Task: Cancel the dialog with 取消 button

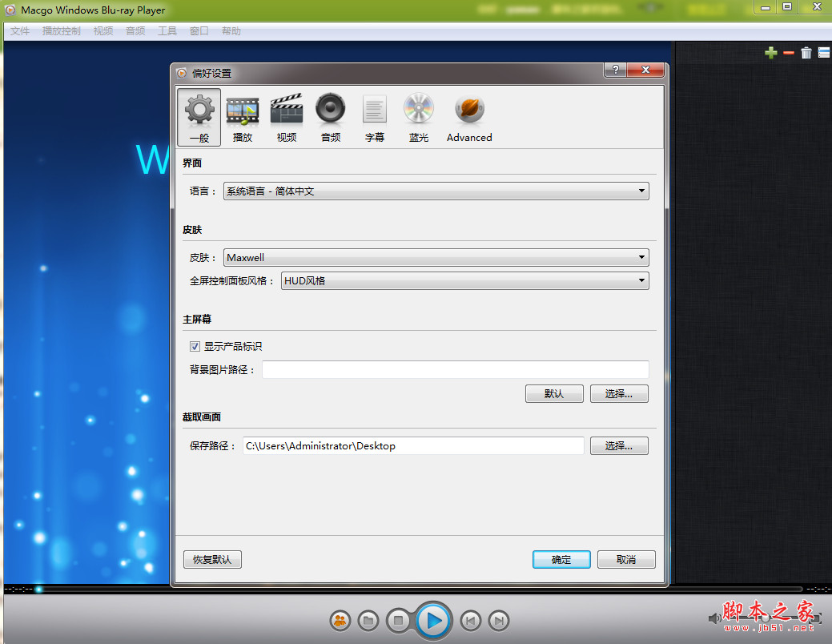Action: coord(626,560)
